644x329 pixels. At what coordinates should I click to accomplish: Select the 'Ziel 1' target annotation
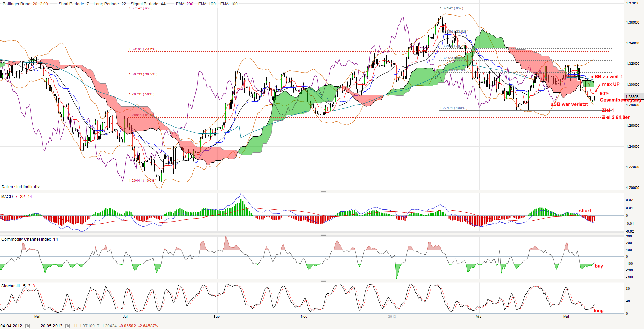point(608,110)
